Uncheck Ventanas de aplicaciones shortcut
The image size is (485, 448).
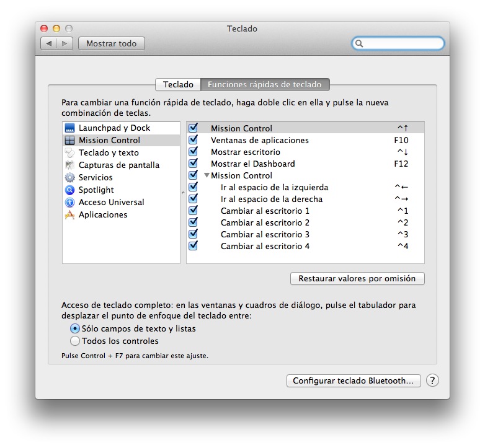[193, 140]
